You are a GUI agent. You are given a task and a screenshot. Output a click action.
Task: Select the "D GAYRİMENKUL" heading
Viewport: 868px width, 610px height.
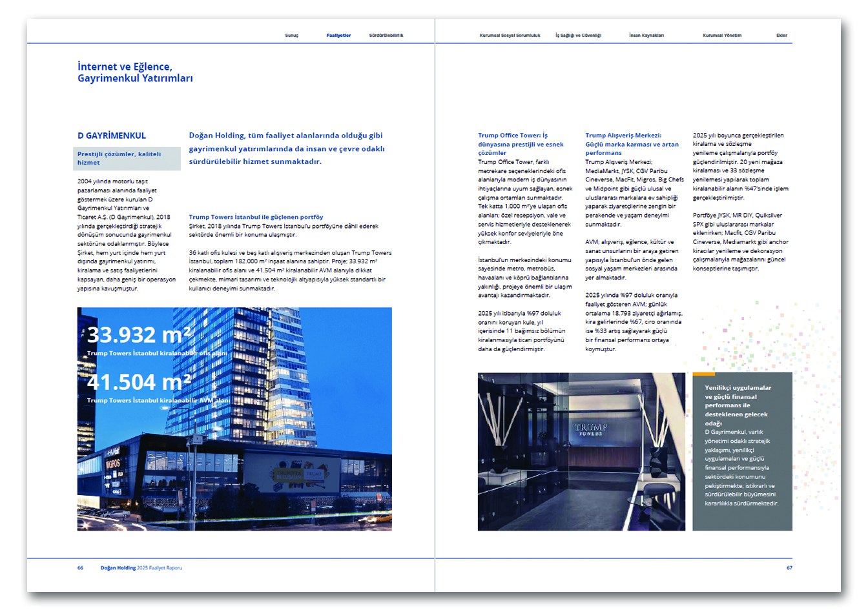point(112,136)
